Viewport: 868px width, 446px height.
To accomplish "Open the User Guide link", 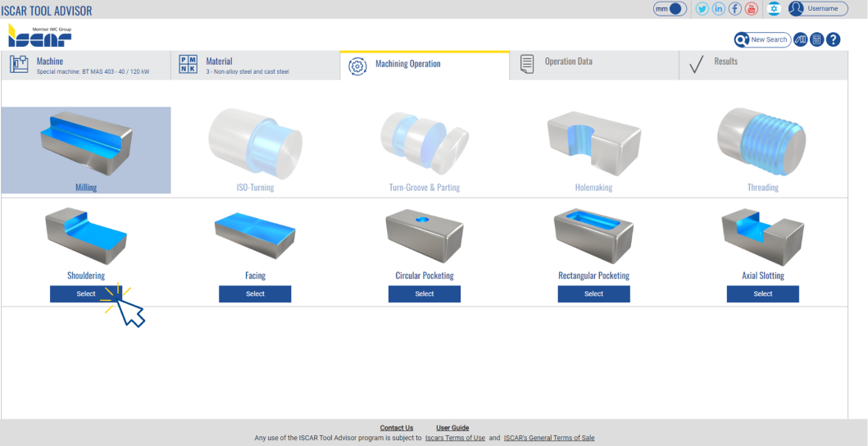I will [x=452, y=428].
